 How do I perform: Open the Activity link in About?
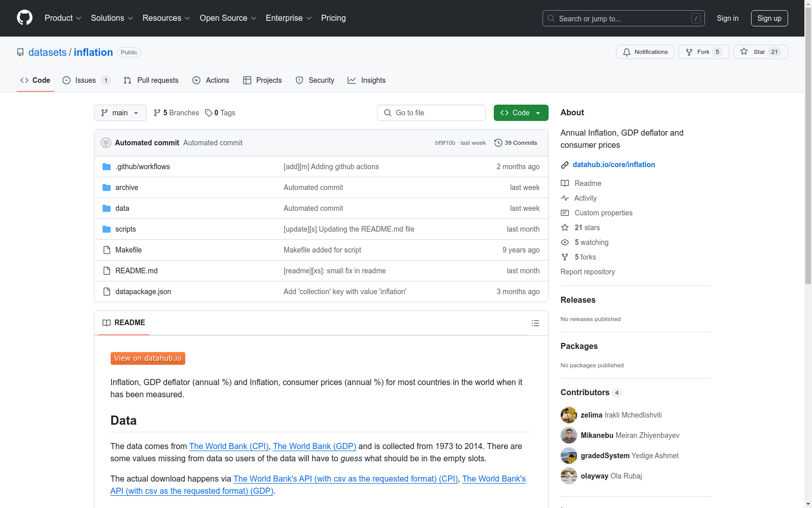[x=579, y=198]
